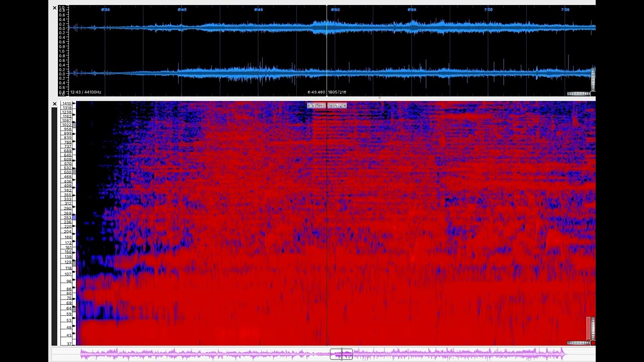Click the 6:40 time label in waveform ruler

click(x=182, y=10)
